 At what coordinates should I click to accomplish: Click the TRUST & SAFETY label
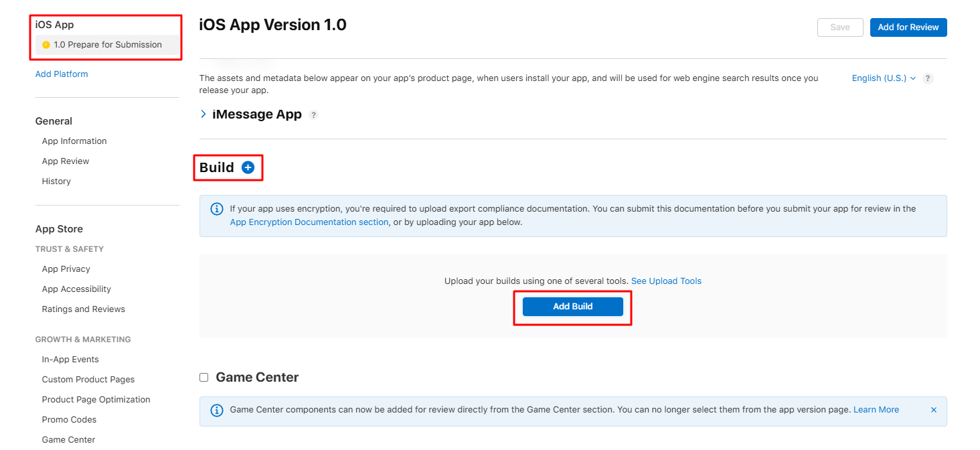tap(70, 249)
